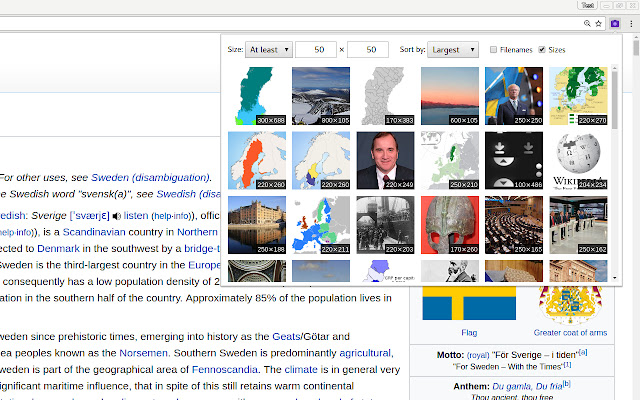Open the Chrome three-dot menu
Screen dimensions: 640x400
(630, 22)
